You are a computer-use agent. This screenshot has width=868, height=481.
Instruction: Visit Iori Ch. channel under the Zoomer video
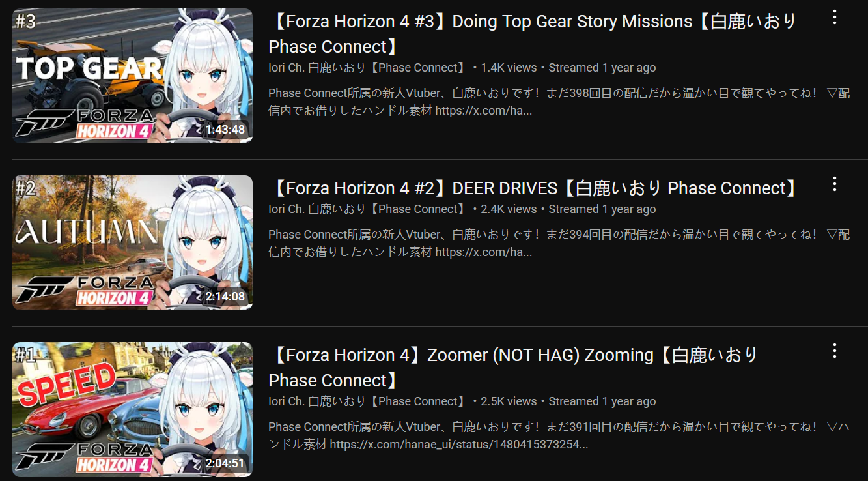(368, 401)
